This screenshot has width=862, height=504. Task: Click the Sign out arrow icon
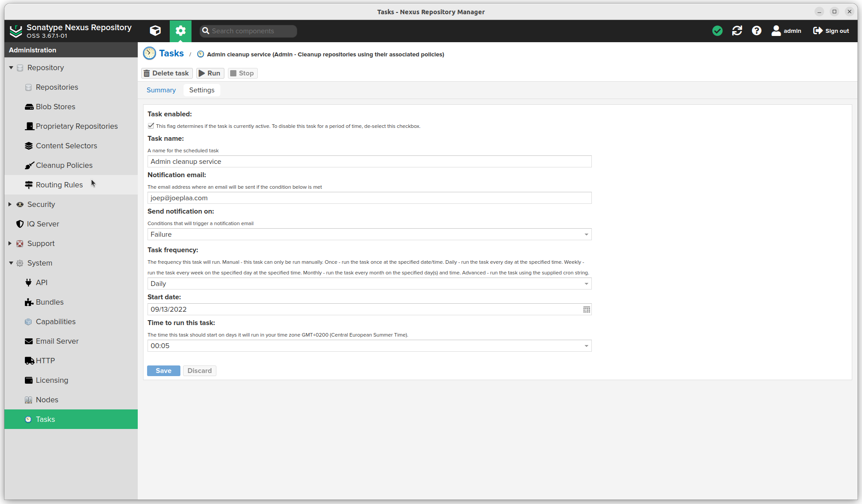[x=818, y=31]
